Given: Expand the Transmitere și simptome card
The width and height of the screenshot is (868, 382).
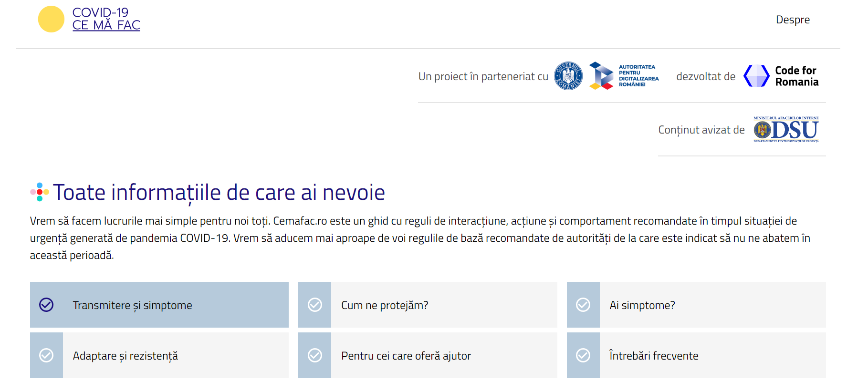Looking at the screenshot, I should click(x=159, y=305).
